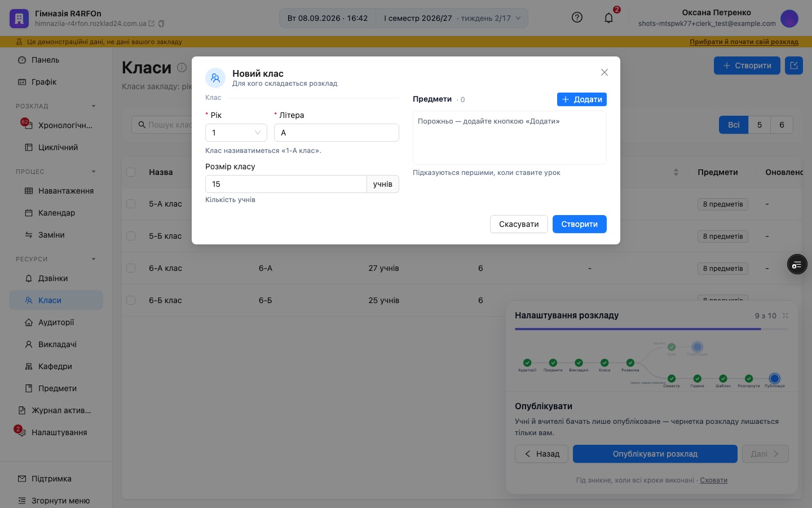Viewport: 812px width, 508px height.
Task: Click the Сховати link in guide panel
Action: [713, 480]
